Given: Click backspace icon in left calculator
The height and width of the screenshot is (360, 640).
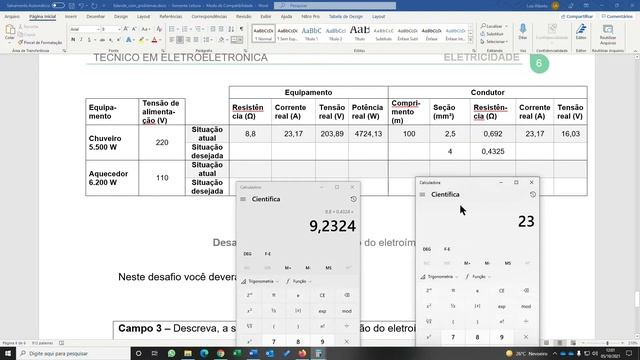Looking at the screenshot, I should [347, 295].
